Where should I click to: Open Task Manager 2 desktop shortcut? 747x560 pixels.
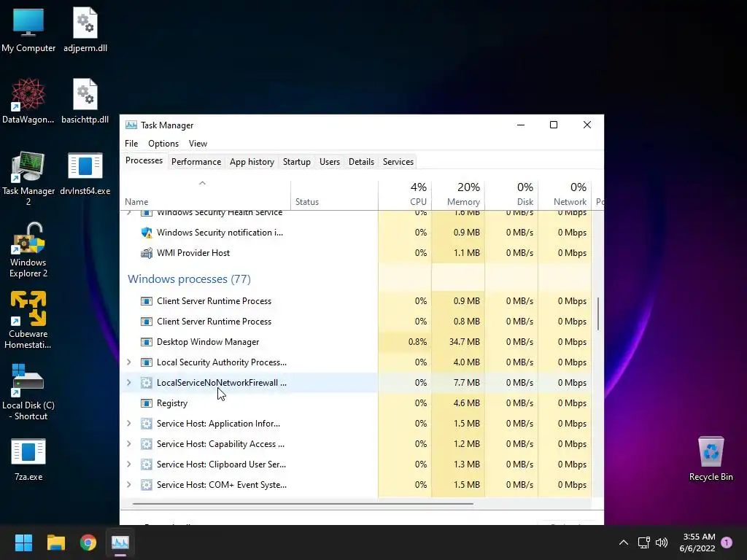[x=28, y=179]
